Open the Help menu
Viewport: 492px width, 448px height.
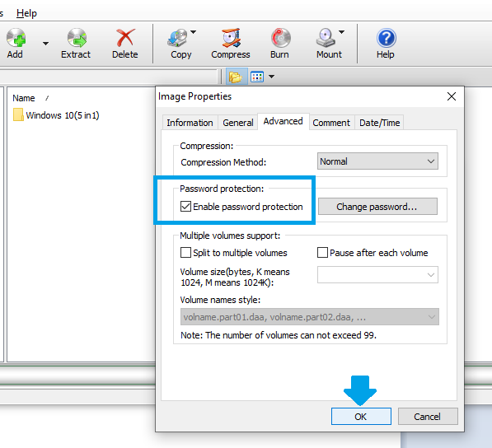click(26, 13)
